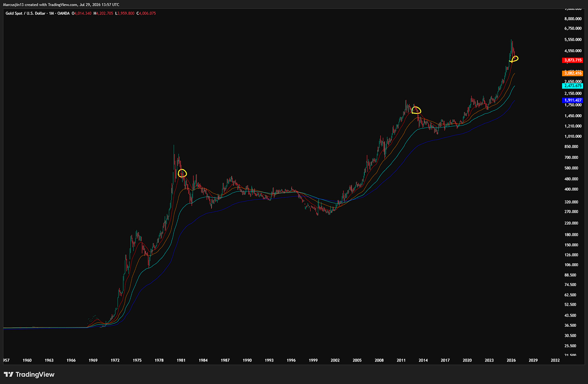
Task: Click the 1969 year label on time axis
Action: (x=93, y=360)
